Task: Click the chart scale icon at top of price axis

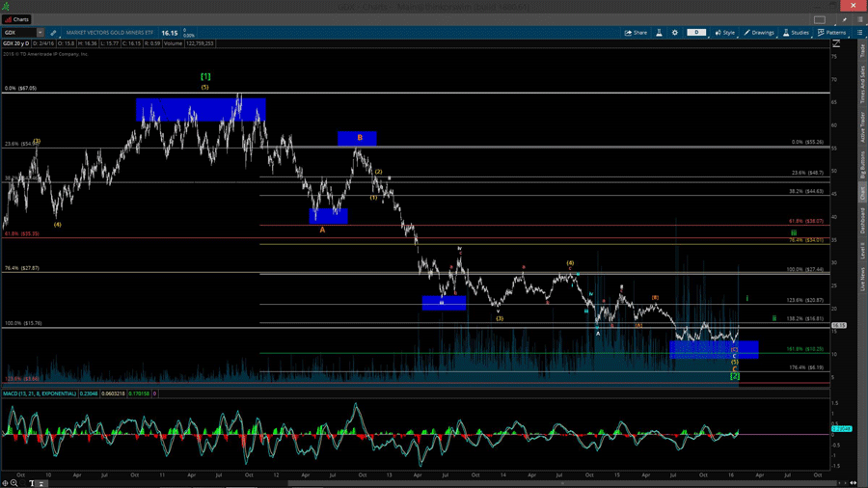Action: click(x=837, y=44)
